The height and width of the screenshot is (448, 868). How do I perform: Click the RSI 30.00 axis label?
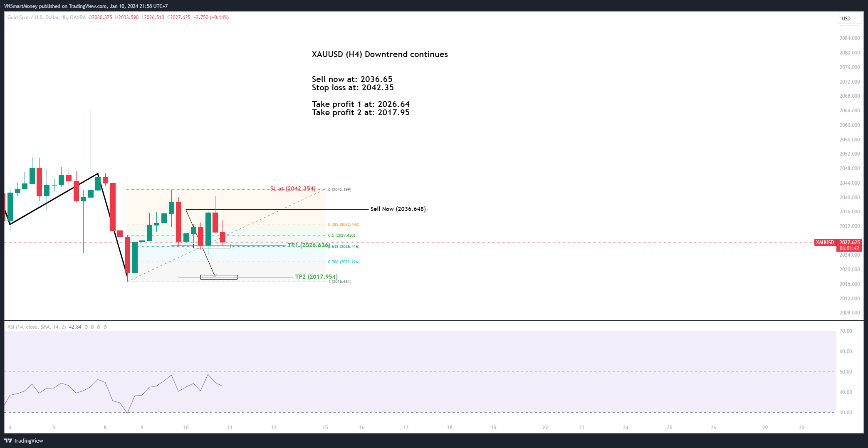click(x=846, y=413)
